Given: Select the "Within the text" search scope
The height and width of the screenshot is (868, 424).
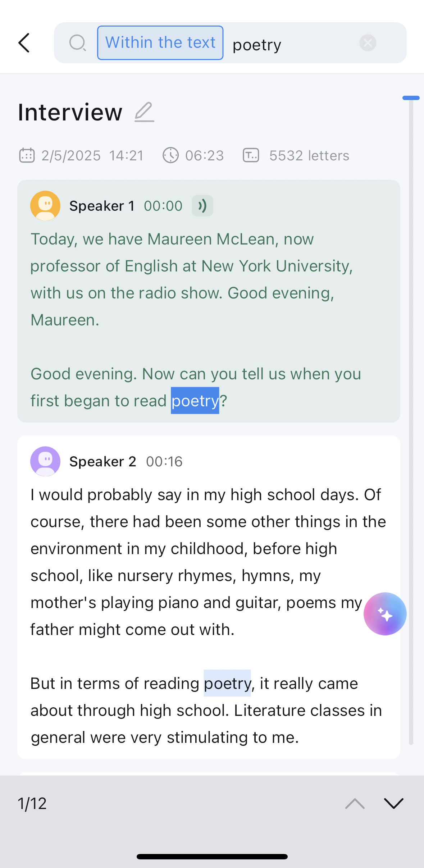Looking at the screenshot, I should pos(160,43).
